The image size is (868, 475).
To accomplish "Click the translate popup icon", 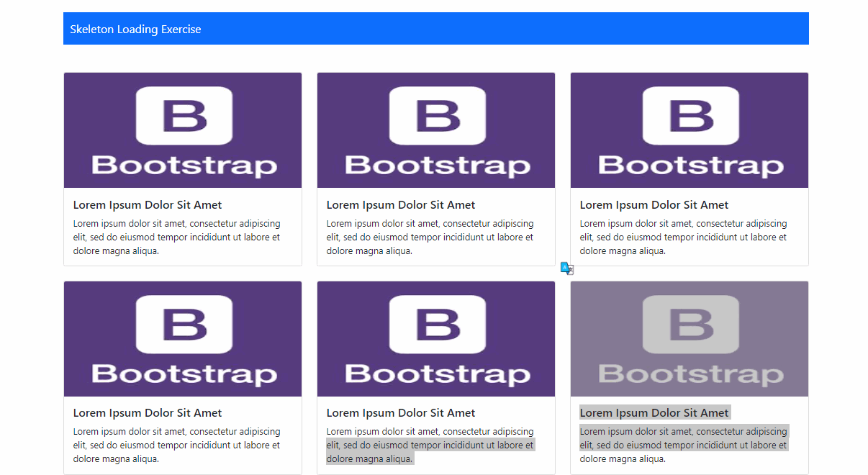I will click(x=566, y=268).
